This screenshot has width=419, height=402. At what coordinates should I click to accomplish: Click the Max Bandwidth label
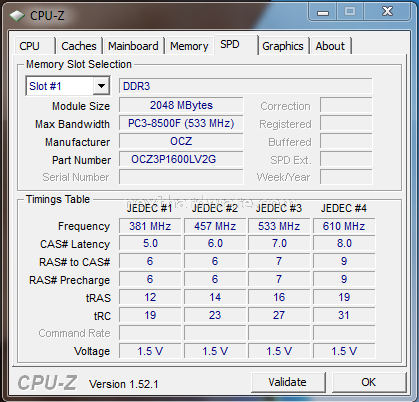(72, 124)
